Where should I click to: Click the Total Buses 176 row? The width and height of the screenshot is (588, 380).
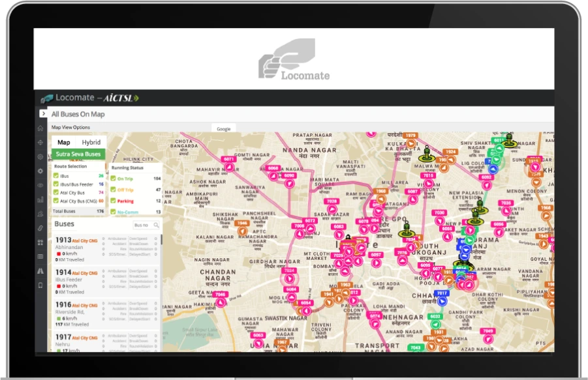point(79,211)
